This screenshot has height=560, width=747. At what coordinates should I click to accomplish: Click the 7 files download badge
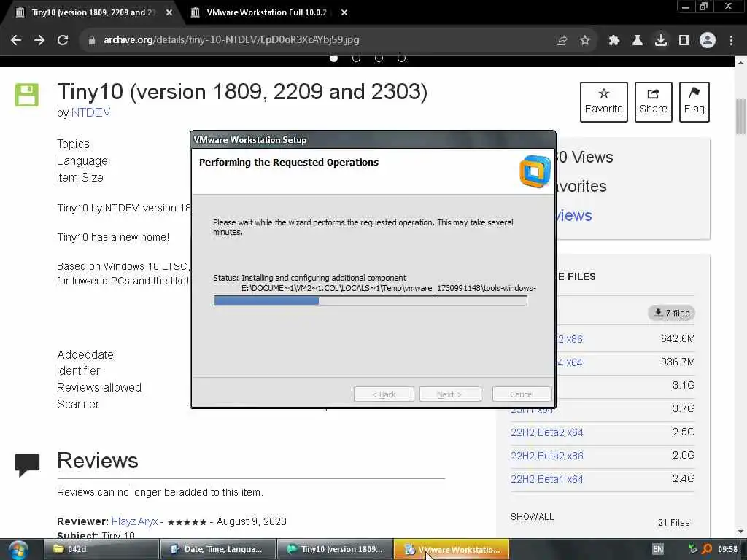tap(671, 313)
